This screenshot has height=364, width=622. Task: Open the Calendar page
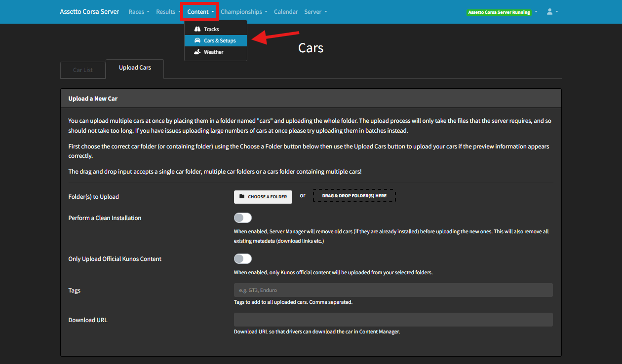(286, 11)
